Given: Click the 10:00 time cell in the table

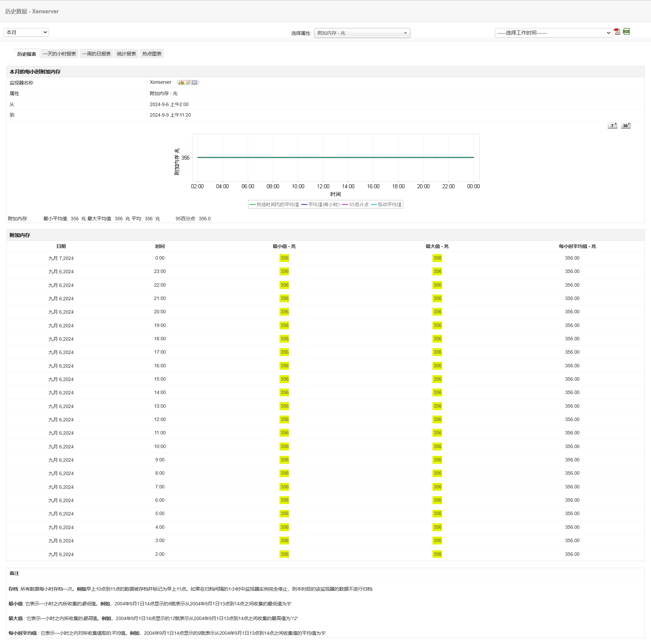Looking at the screenshot, I should tap(160, 446).
